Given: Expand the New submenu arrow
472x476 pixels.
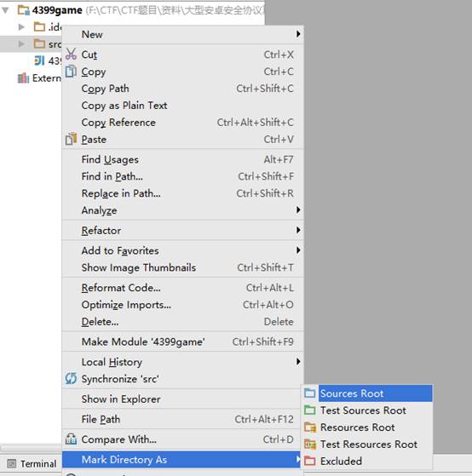Looking at the screenshot, I should click(x=298, y=34).
